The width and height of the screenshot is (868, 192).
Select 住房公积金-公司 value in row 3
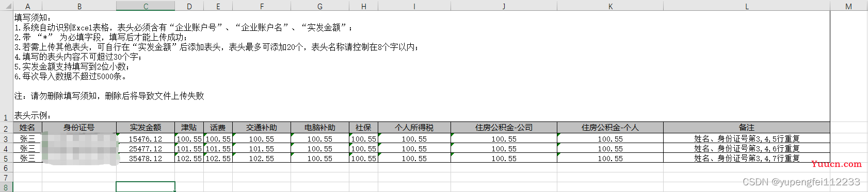504,138
